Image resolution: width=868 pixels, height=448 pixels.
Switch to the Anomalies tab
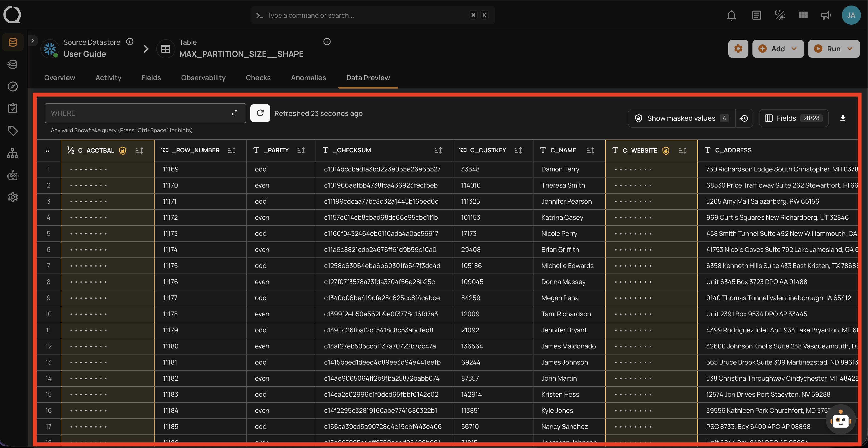(308, 78)
